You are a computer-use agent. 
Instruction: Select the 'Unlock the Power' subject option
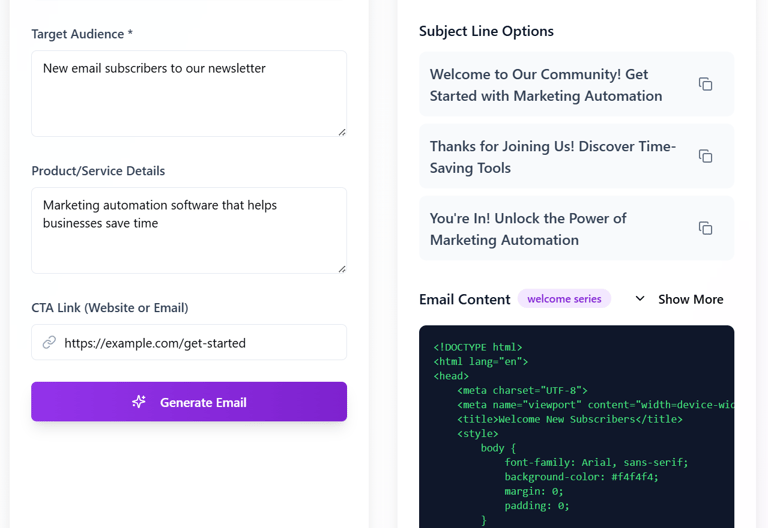(528, 229)
